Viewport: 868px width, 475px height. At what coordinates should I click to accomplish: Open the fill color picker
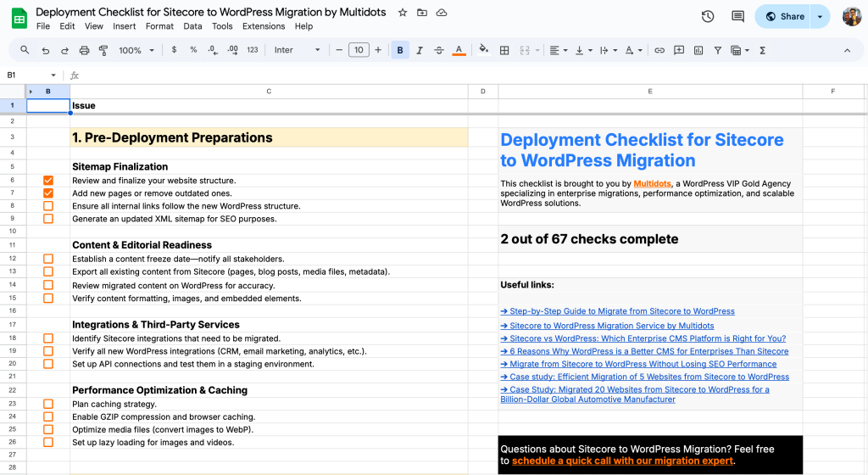pyautogui.click(x=483, y=50)
